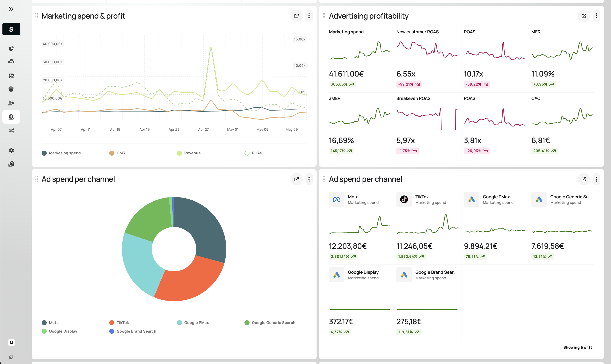
Task: Expand the sidebar with double chevron
Action: tap(11, 9)
